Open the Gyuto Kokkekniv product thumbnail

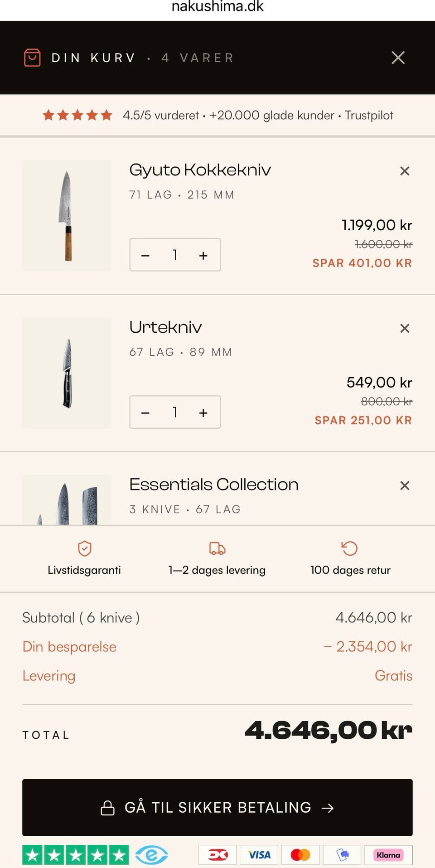pos(67,215)
